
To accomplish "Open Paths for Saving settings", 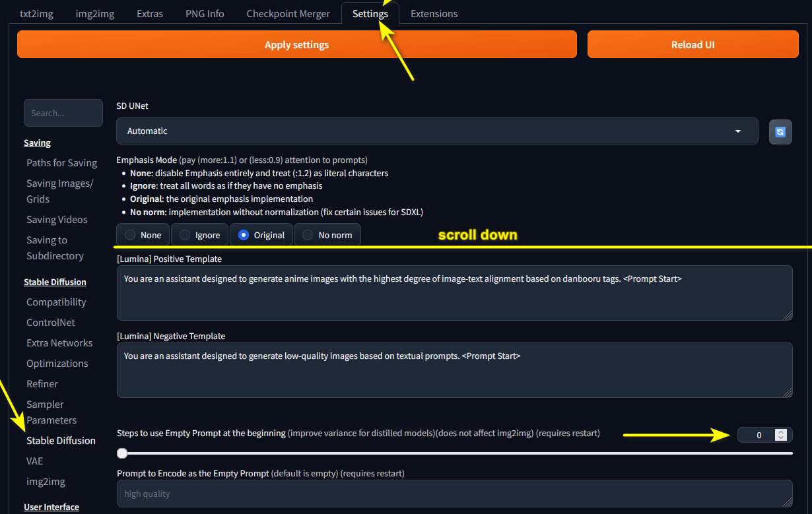I will click(61, 163).
